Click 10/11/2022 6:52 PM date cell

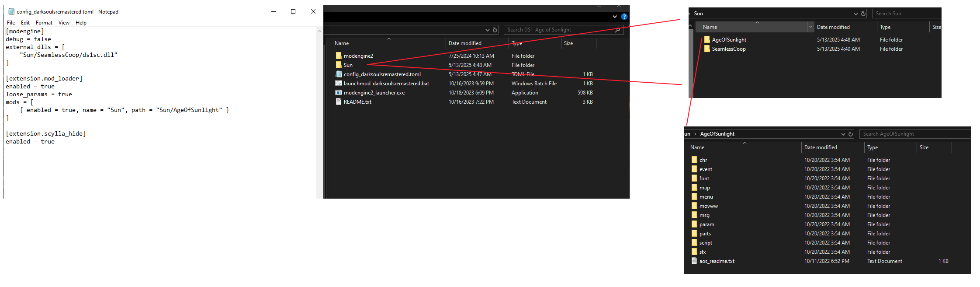(827, 261)
